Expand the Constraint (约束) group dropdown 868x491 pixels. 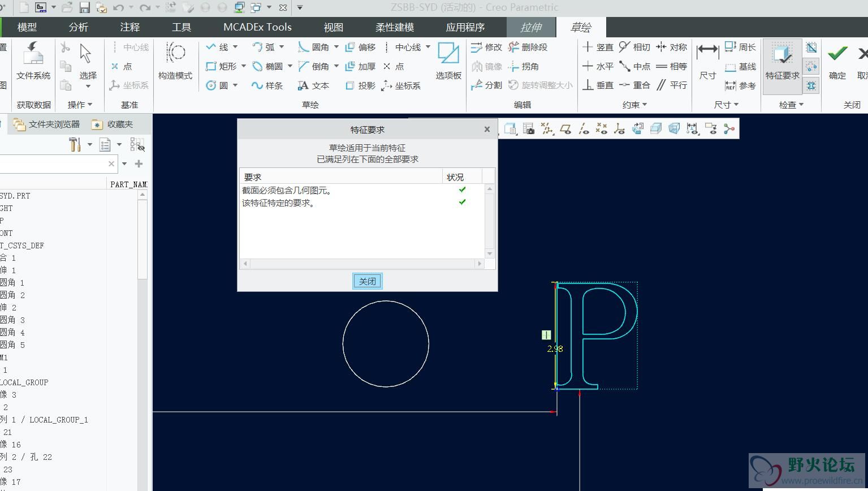pyautogui.click(x=634, y=105)
